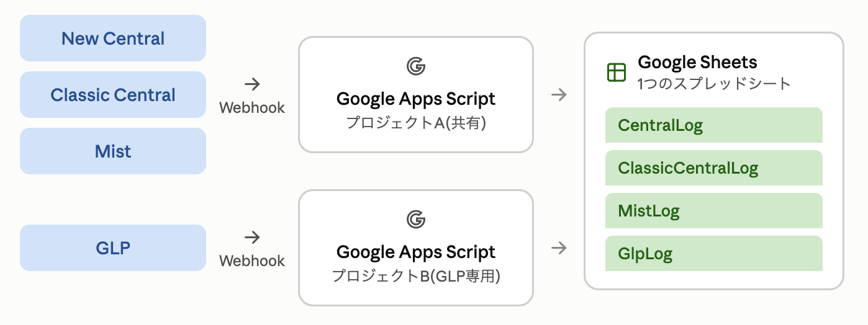Click the Google icon in GLP-only Project B box
Screen dimensions: 868x325
click(416, 220)
